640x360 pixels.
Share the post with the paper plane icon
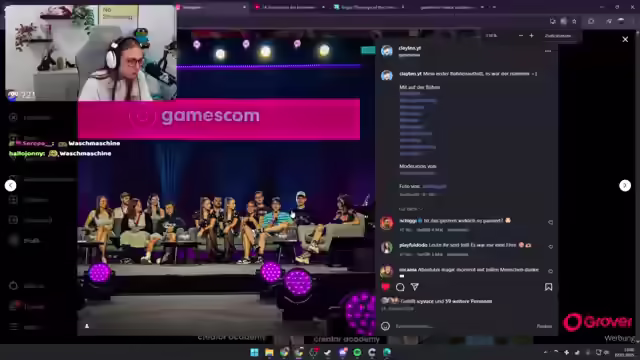click(x=415, y=287)
